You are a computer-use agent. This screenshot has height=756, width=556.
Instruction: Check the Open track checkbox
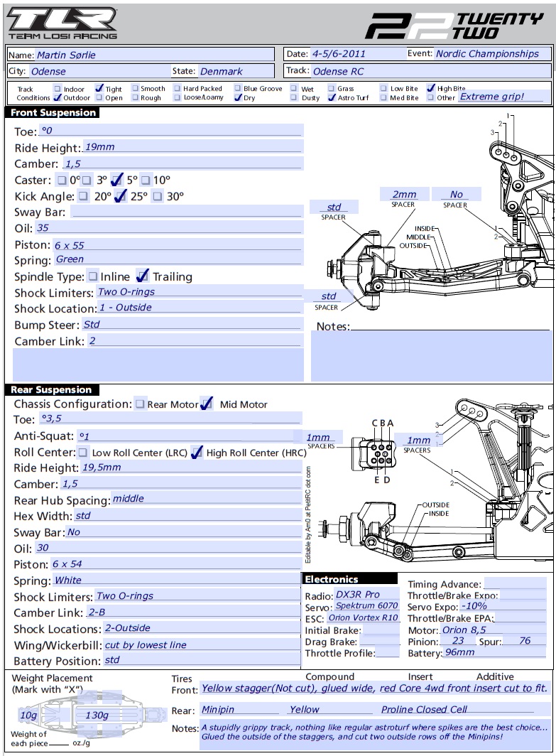(99, 97)
